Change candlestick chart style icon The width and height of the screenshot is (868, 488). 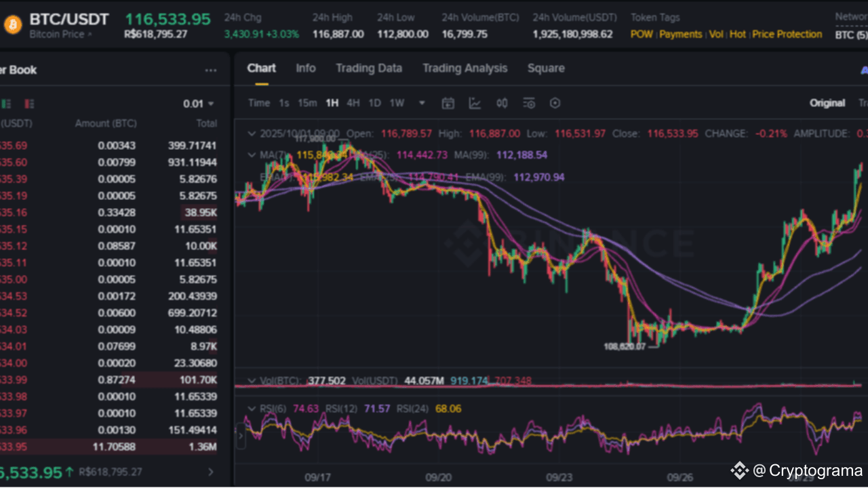point(502,103)
